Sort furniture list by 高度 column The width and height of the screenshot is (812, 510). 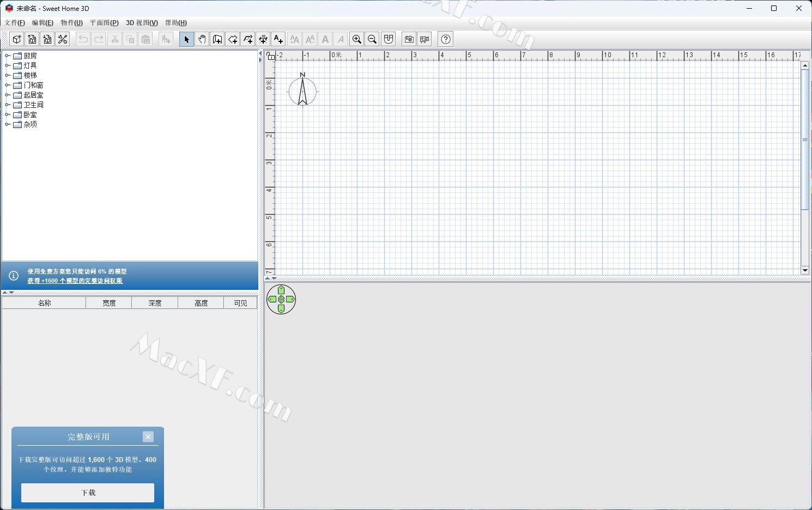click(x=201, y=303)
